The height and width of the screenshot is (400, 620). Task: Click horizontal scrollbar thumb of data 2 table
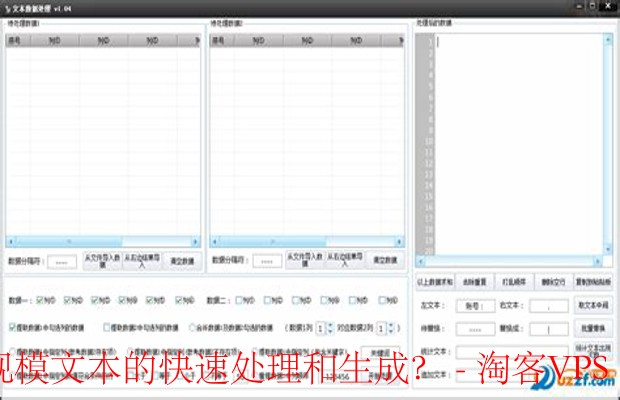(x=273, y=241)
